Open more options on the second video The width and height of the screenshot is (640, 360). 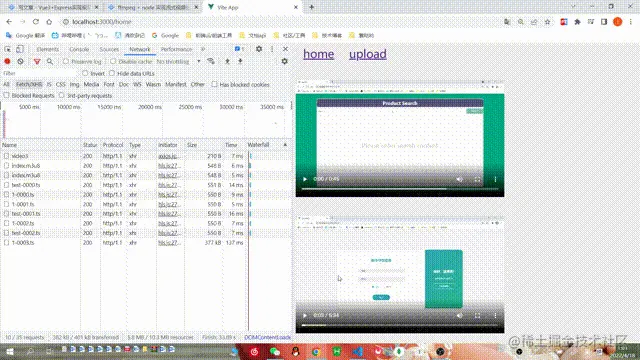click(495, 316)
